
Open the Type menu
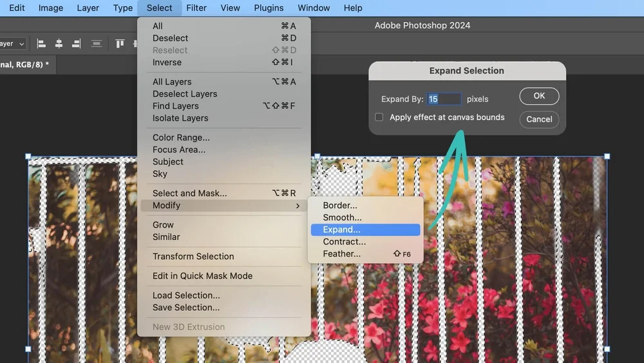123,8
